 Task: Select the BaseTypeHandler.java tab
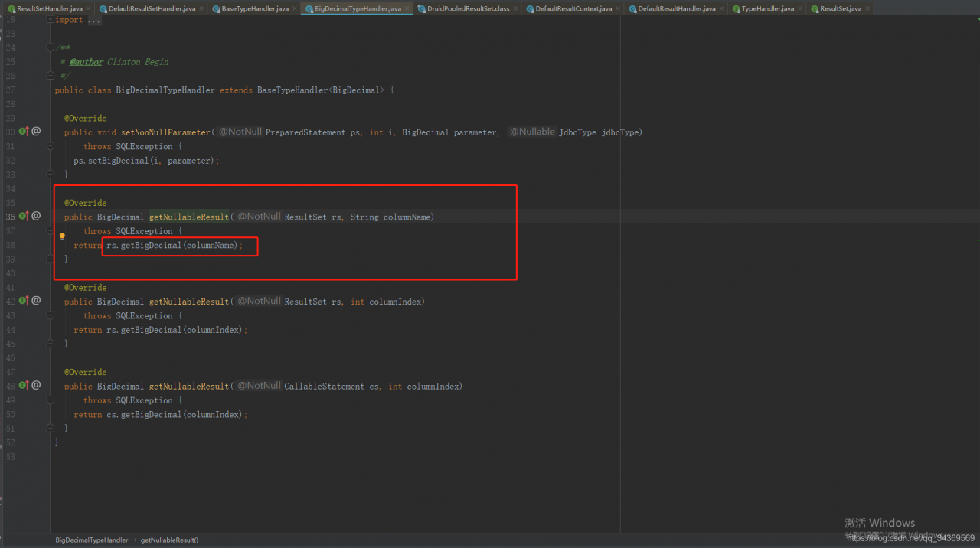255,8
